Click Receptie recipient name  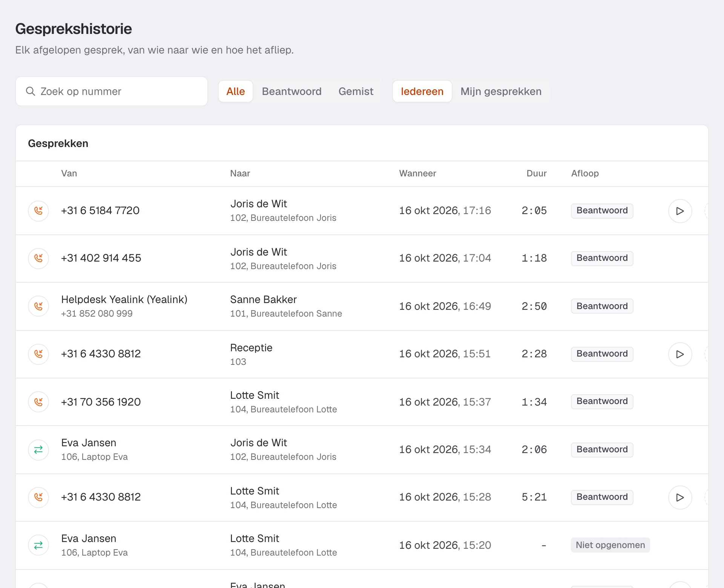click(251, 348)
